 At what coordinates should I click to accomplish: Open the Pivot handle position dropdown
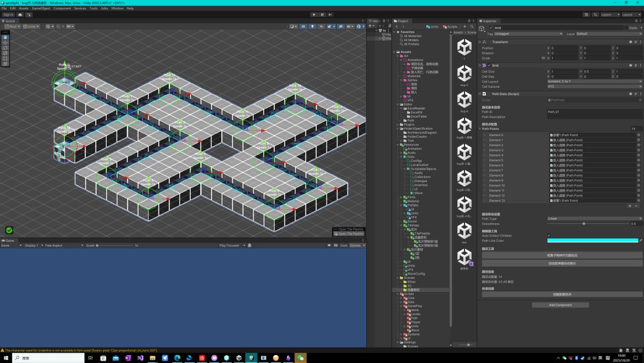[11, 26]
